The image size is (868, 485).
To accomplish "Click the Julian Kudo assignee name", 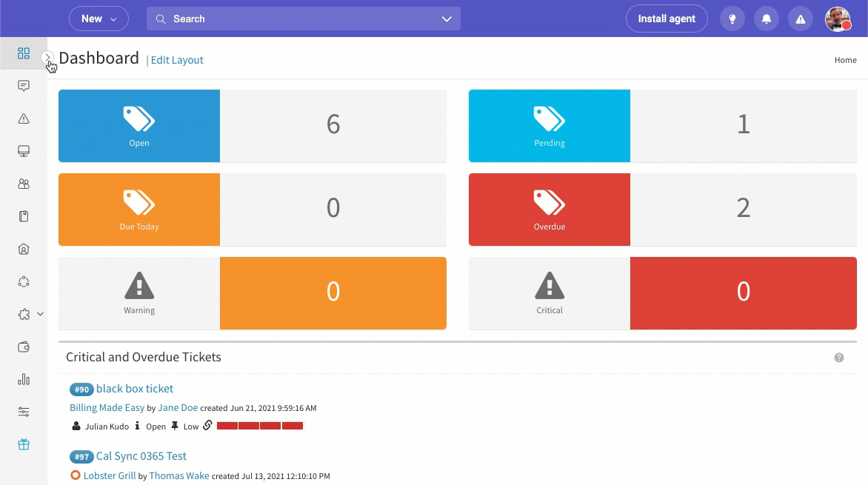I will pyautogui.click(x=107, y=427).
